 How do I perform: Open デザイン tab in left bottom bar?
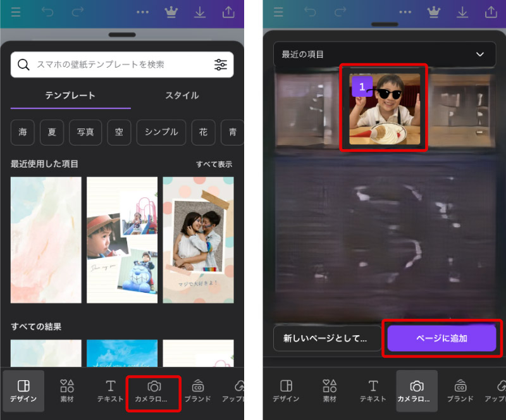click(x=23, y=391)
